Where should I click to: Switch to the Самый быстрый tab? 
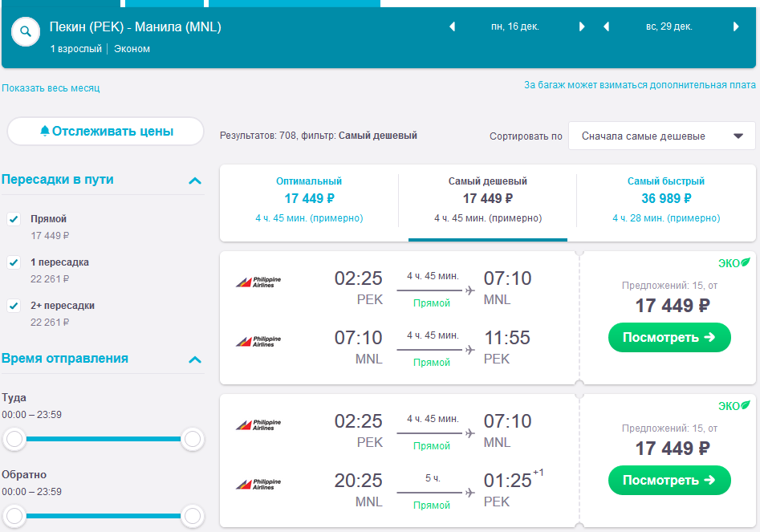[x=666, y=198]
